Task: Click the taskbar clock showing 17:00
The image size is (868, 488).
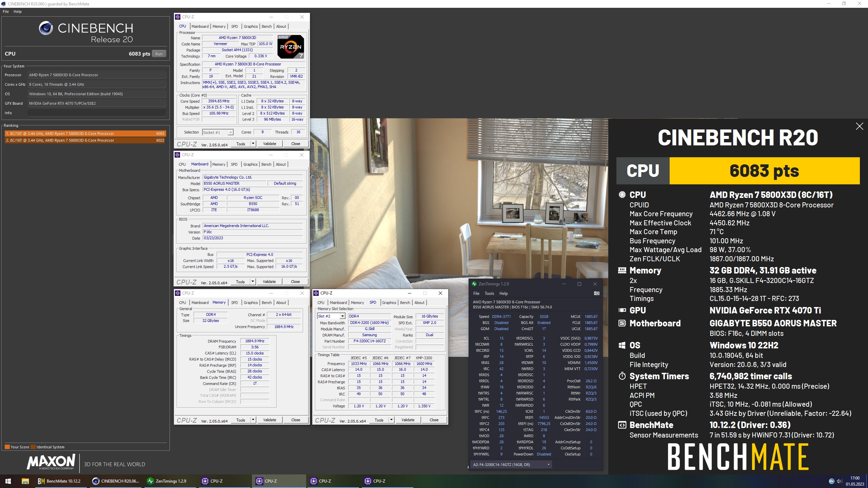Action: click(855, 481)
